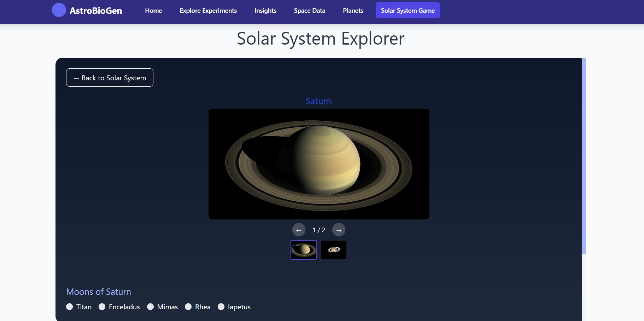Click the AstroBioGen round logo icon
644x321 pixels.
tap(59, 10)
